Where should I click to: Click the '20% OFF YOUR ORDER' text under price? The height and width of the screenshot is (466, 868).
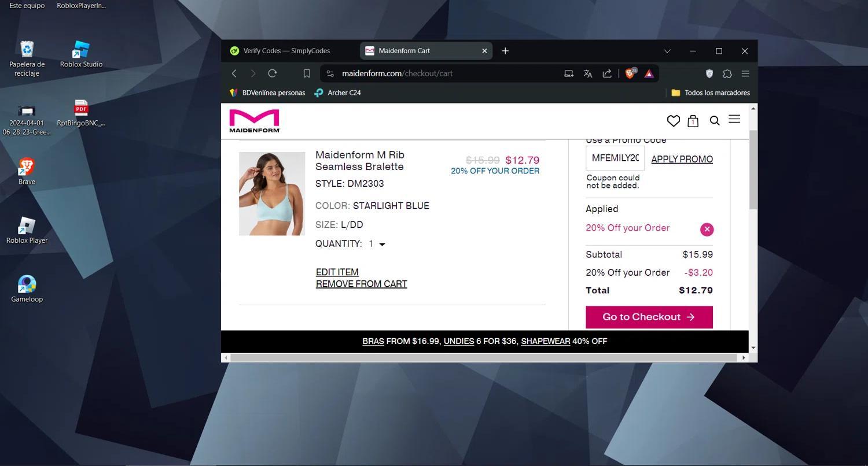click(x=495, y=171)
